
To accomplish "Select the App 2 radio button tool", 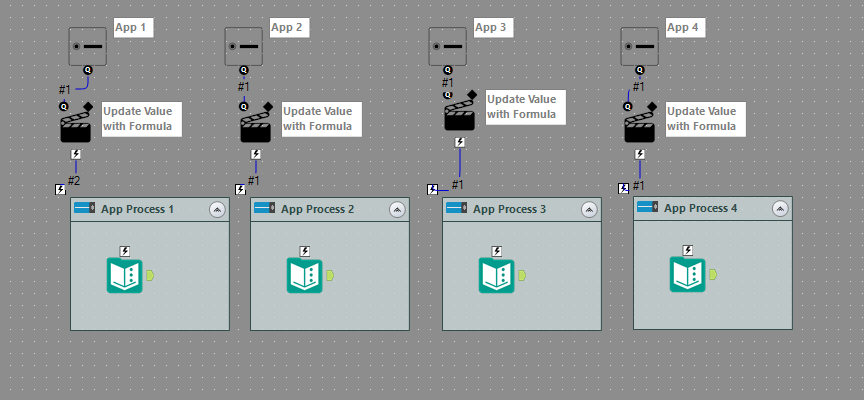I will tap(244, 47).
